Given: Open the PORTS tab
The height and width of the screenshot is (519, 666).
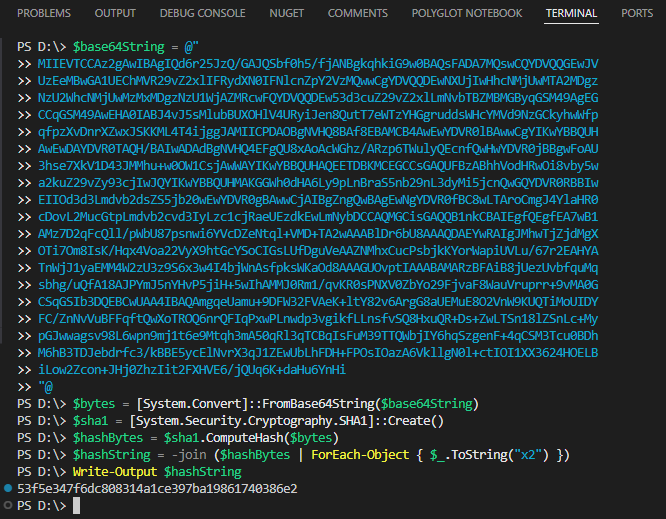Looking at the screenshot, I should click(636, 13).
